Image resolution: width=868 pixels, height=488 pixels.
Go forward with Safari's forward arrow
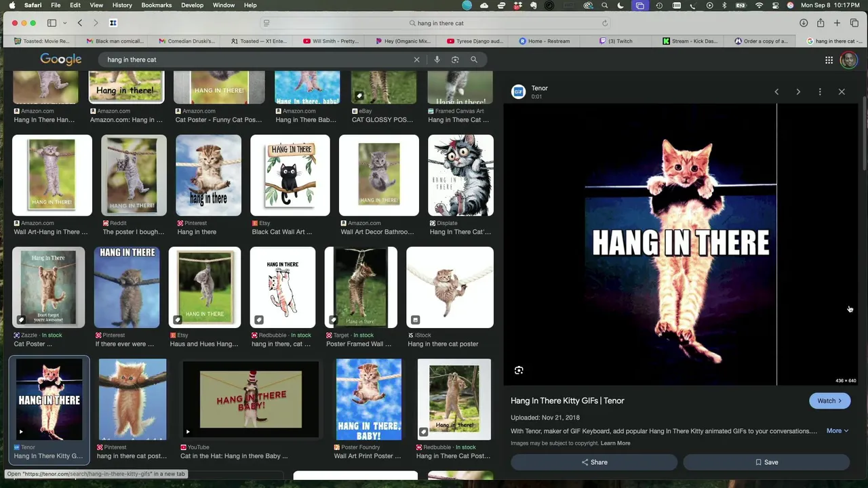pos(96,23)
